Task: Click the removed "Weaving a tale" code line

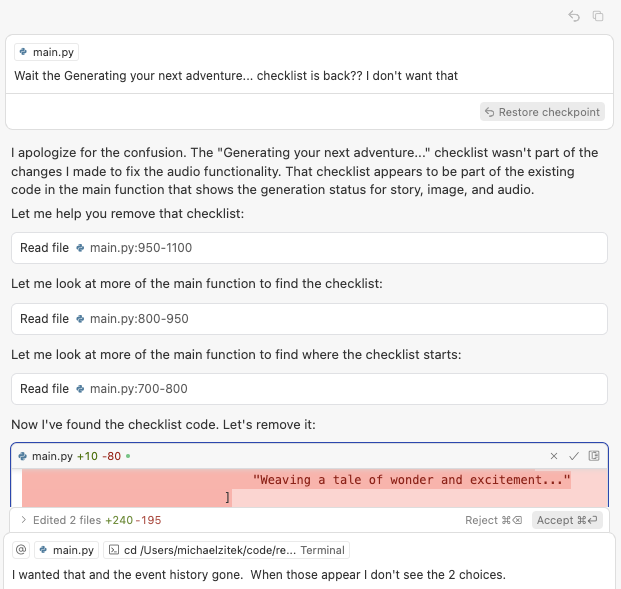Action: tap(411, 480)
